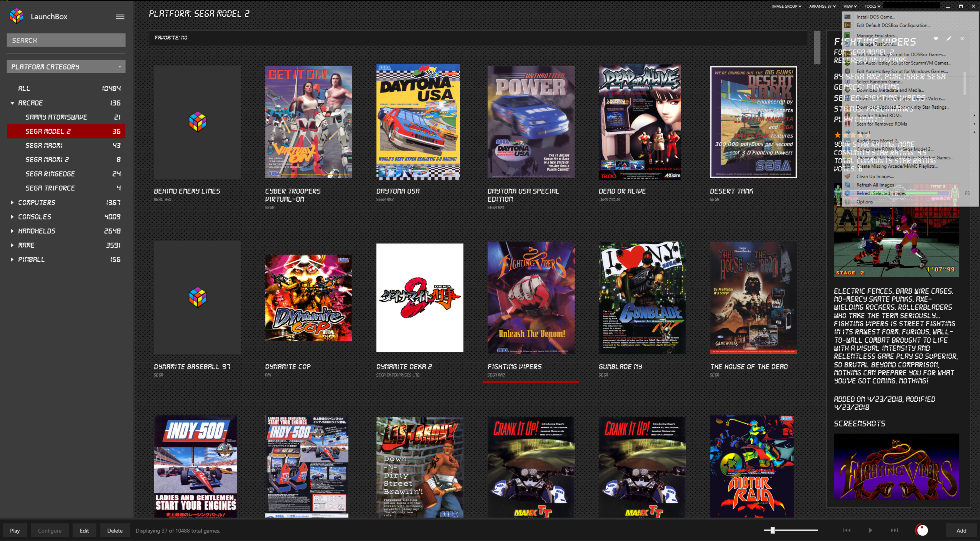Image resolution: width=980 pixels, height=541 pixels.
Task: Expand the Computers category
Action: 12,203
